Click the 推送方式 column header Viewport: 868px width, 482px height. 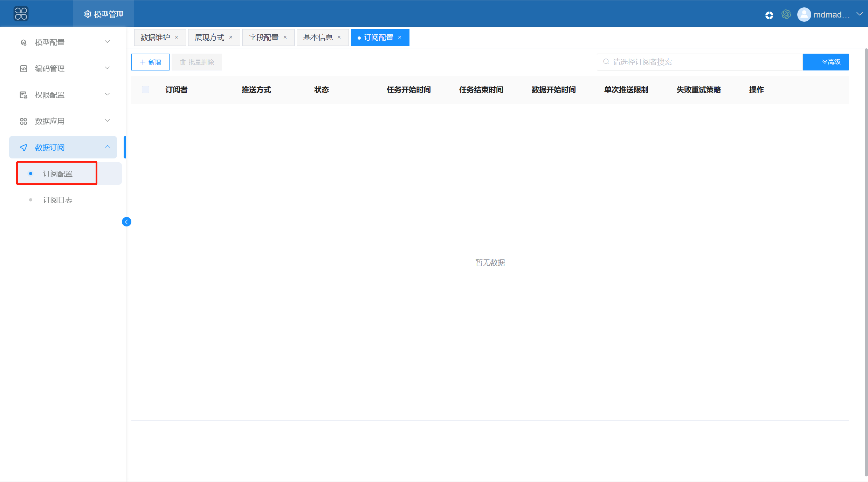coord(256,90)
